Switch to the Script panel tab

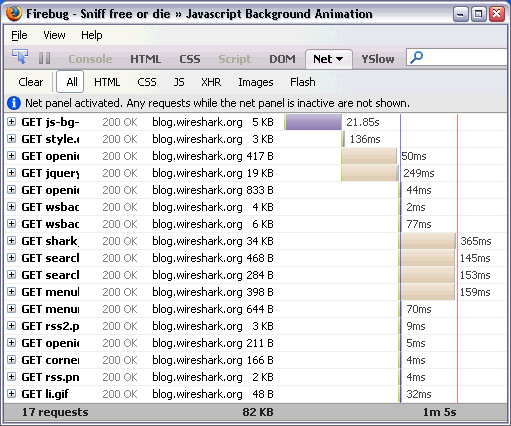[x=235, y=59]
